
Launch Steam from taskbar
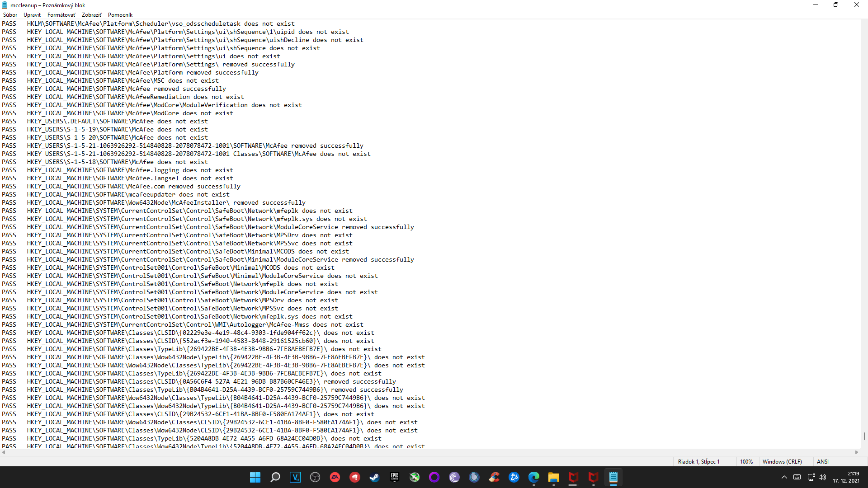374,477
